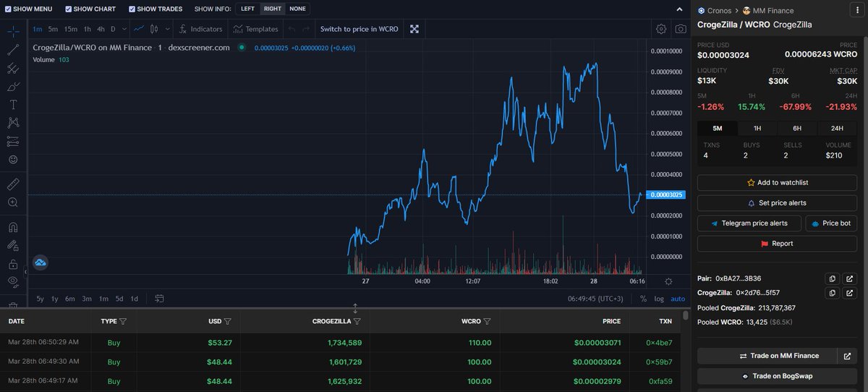Screen dimensions: 868x392
Task: Switch stats to the 5M tab
Action: click(x=718, y=128)
